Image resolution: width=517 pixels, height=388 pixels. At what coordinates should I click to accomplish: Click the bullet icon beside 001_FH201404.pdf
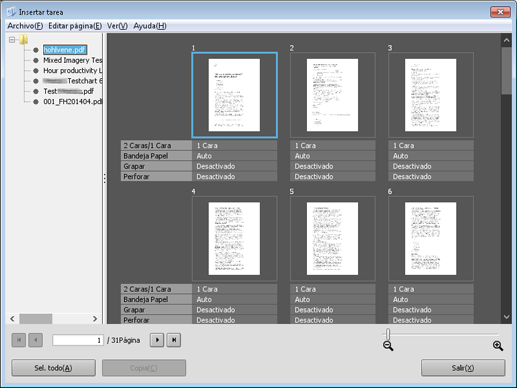point(36,102)
